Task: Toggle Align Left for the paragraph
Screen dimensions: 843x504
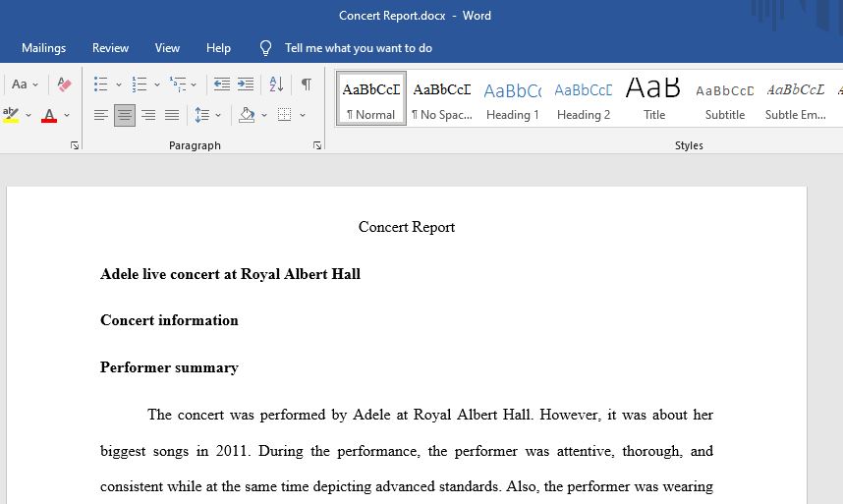Action: 100,115
